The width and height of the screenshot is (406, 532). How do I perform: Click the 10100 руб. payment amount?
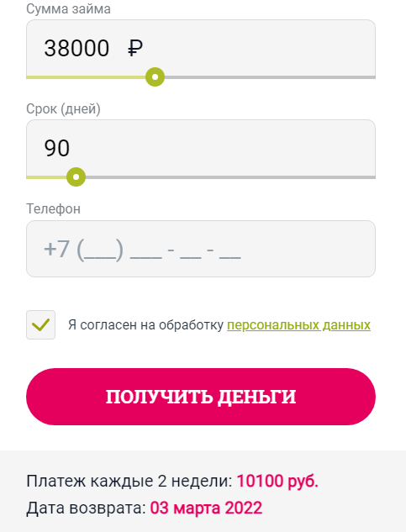[277, 481]
